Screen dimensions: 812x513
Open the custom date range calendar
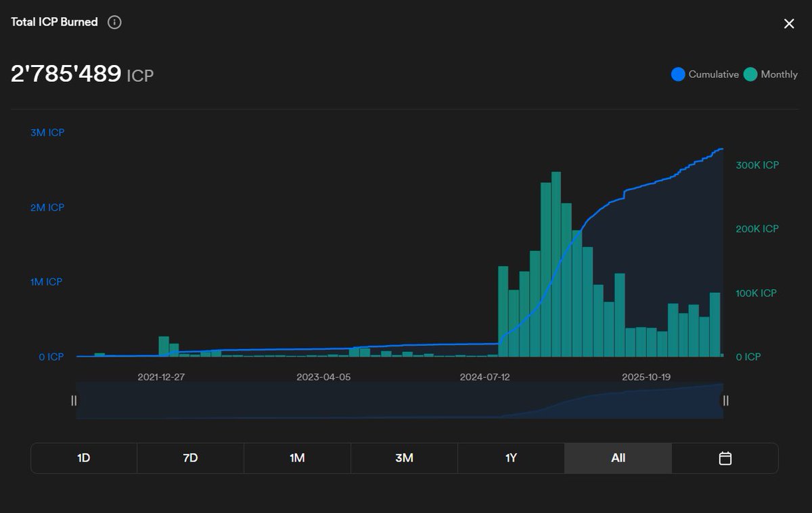click(725, 458)
